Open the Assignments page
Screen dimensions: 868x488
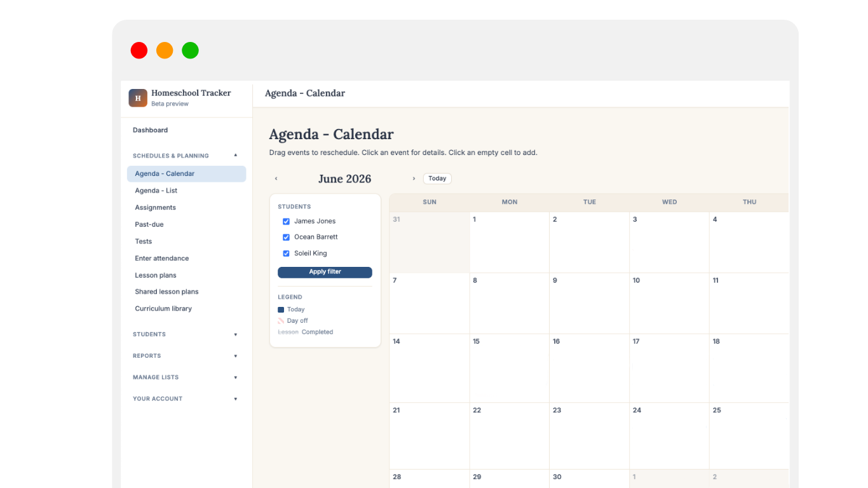(x=187, y=208)
